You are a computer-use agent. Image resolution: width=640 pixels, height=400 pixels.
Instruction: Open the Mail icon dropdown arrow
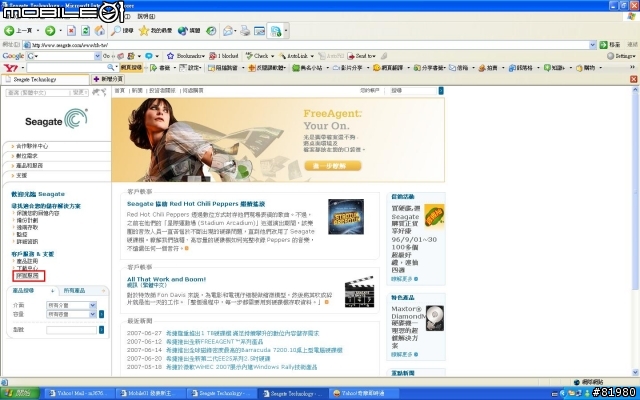click(x=236, y=31)
